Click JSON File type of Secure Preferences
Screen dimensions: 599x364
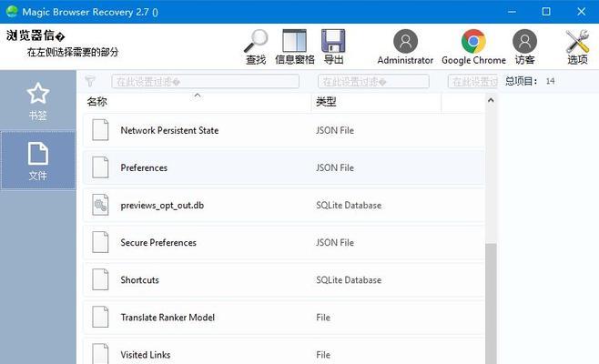pyautogui.click(x=335, y=243)
